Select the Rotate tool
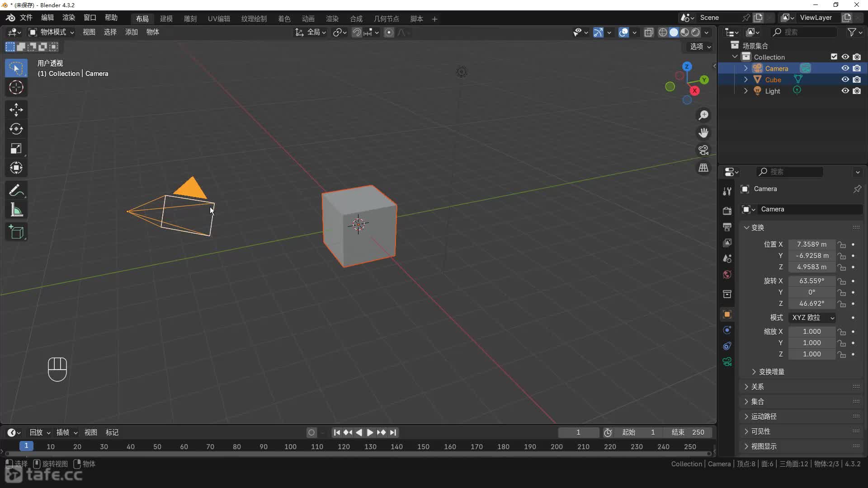The width and height of the screenshot is (868, 488). pos(16,129)
